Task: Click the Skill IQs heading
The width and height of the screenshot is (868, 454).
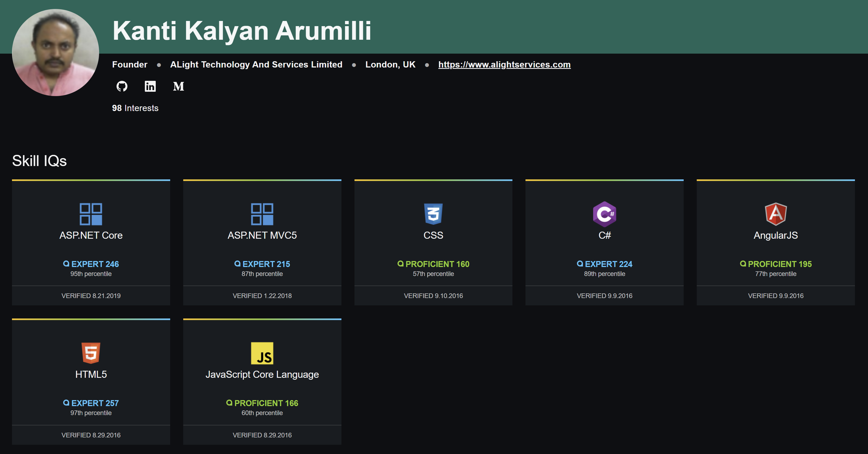Action: (39, 161)
